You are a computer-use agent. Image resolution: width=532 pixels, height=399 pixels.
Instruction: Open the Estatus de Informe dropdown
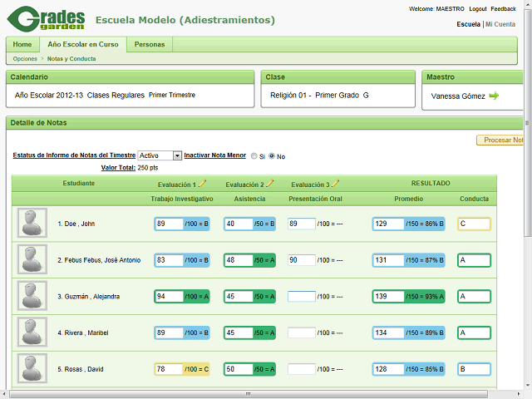(160, 155)
